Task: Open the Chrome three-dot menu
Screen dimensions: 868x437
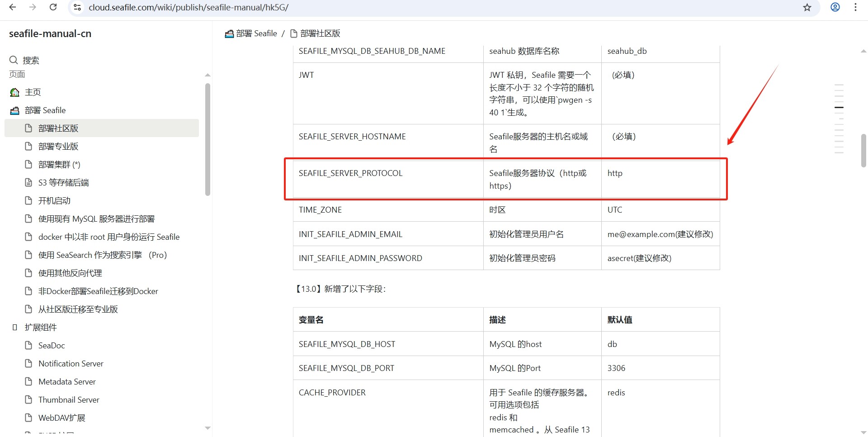Action: click(x=855, y=7)
